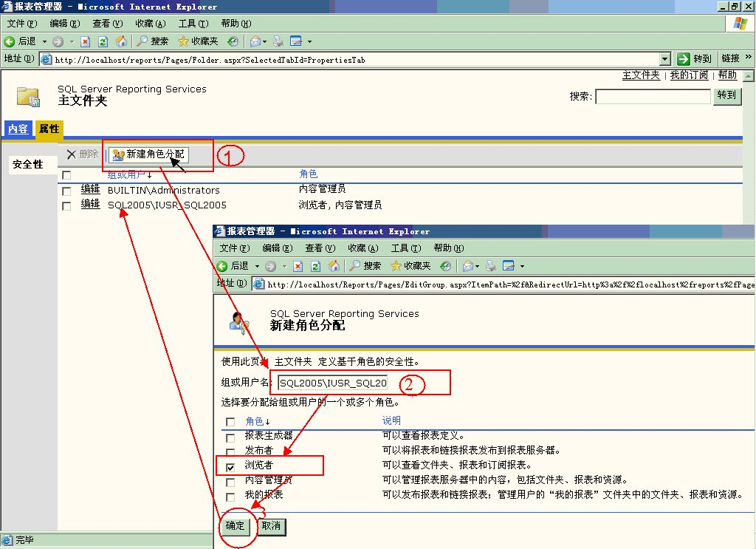
Task: Go to Home page icon in main toolbar
Action: (120, 41)
